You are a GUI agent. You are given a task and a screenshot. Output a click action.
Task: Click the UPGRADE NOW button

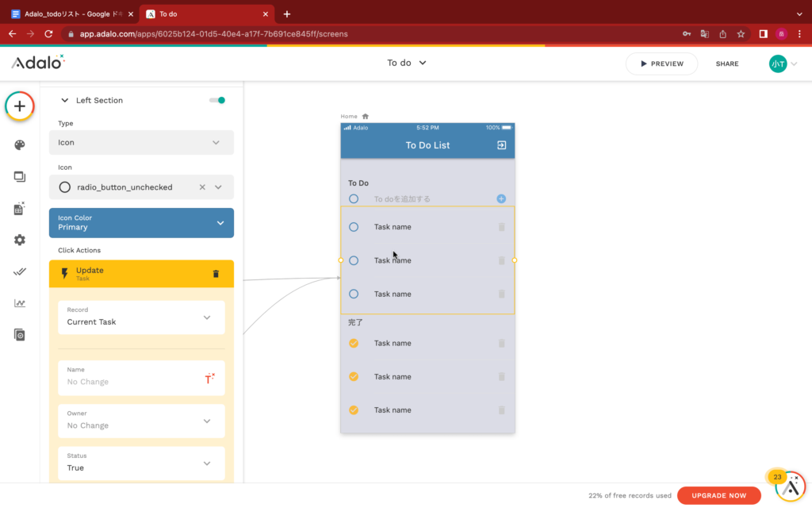(718, 495)
